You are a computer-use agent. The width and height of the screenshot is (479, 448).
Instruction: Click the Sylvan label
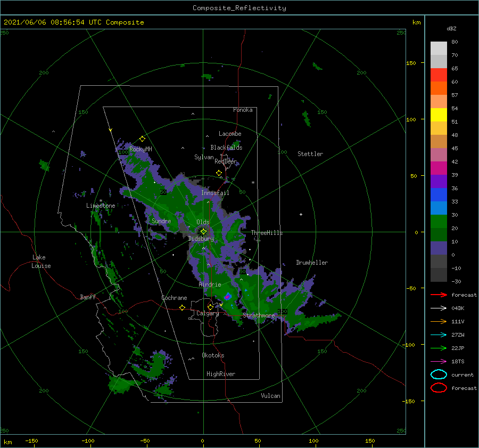(204, 157)
